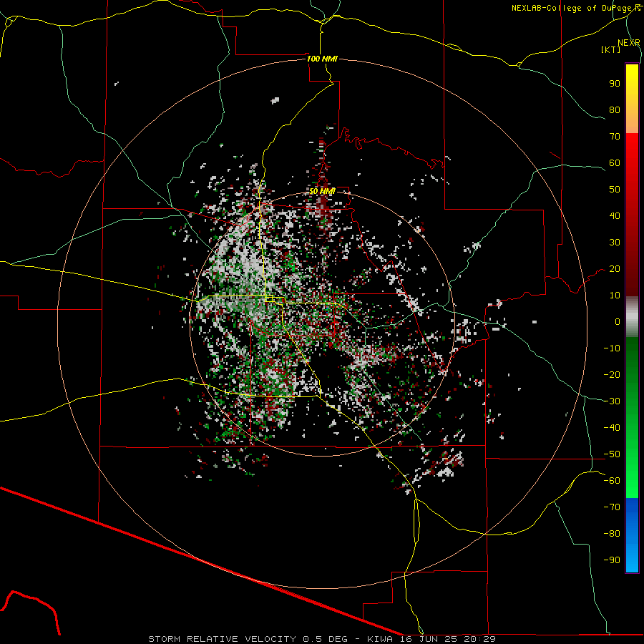Click the -90 value on the velocity scale
Viewport: 644px width, 644px height.
(612, 560)
